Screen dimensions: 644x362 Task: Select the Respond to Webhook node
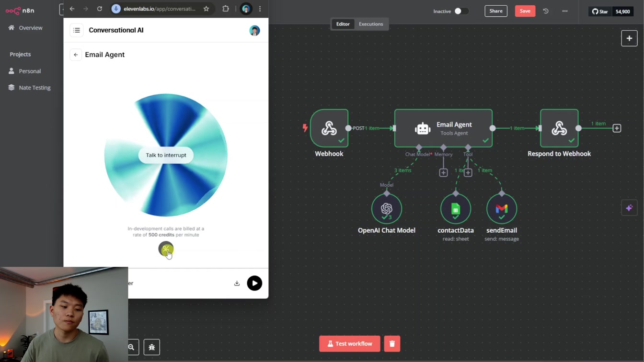(x=559, y=128)
